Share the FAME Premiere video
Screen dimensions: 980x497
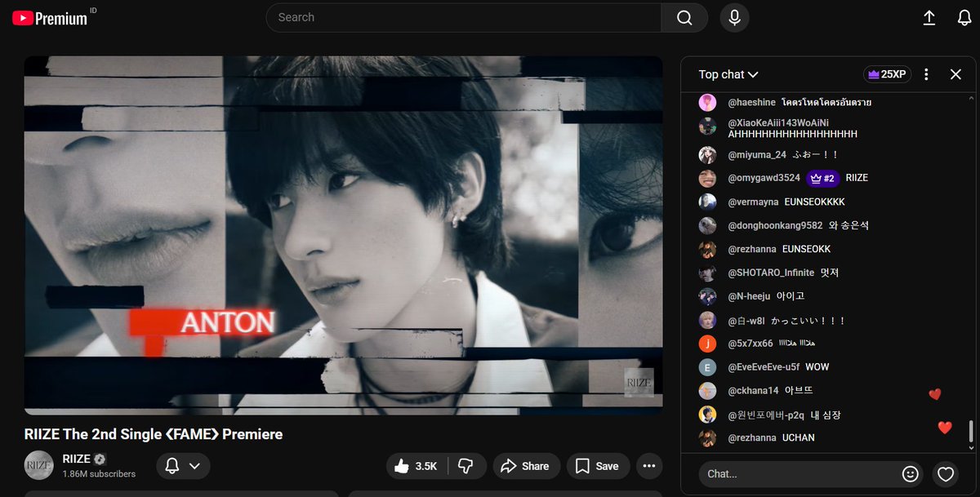point(525,466)
